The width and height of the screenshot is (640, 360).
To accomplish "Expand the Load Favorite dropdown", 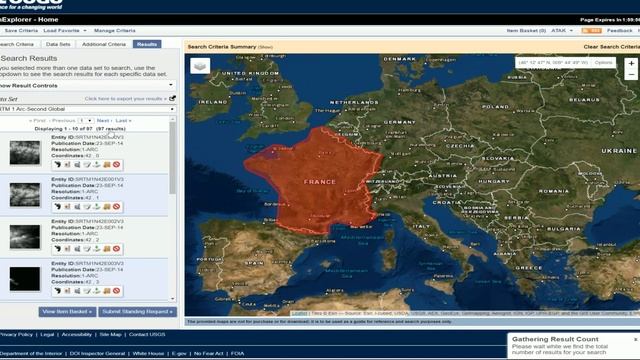I will [x=65, y=31].
